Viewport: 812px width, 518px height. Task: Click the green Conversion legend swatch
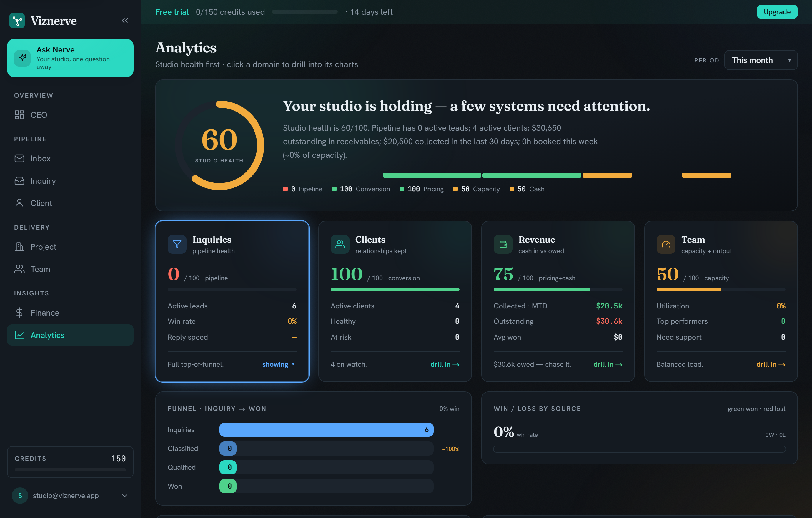click(x=334, y=189)
